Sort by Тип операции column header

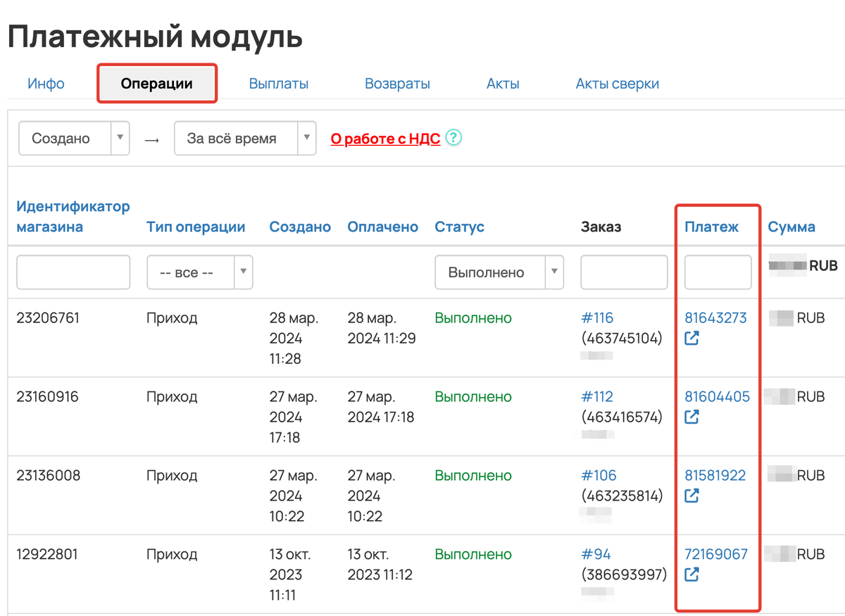click(x=196, y=227)
